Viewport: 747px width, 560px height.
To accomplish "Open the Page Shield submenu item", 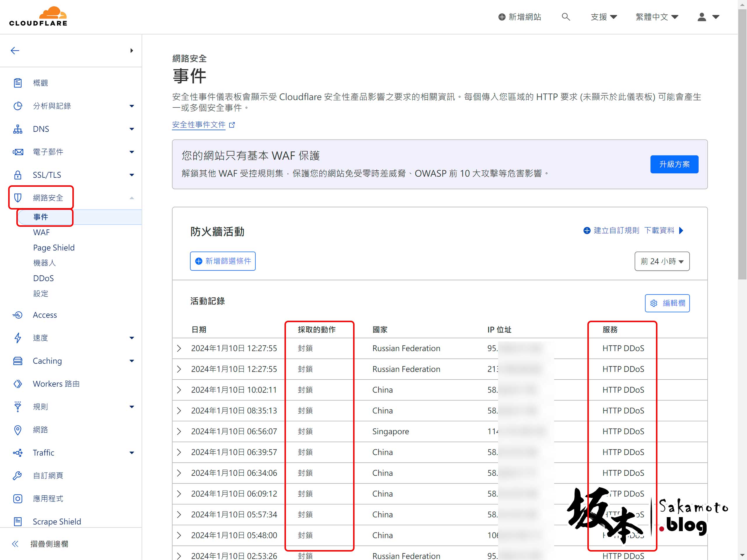I will [54, 247].
